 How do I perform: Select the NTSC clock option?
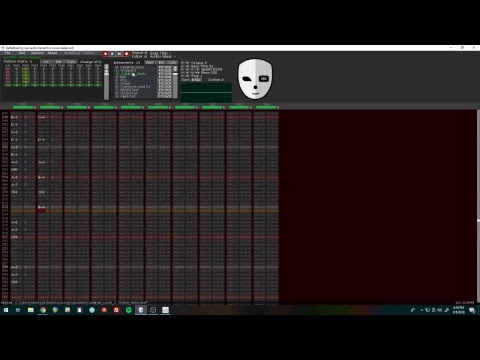coord(197,80)
